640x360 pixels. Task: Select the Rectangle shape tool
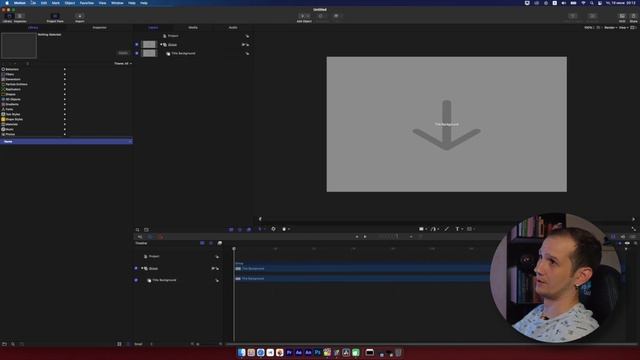pyautogui.click(x=421, y=229)
